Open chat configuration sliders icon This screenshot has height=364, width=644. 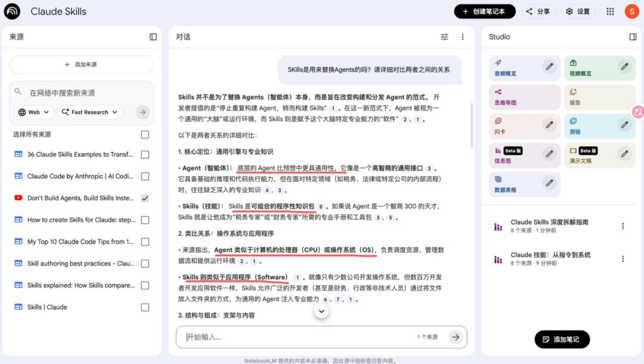tap(444, 37)
